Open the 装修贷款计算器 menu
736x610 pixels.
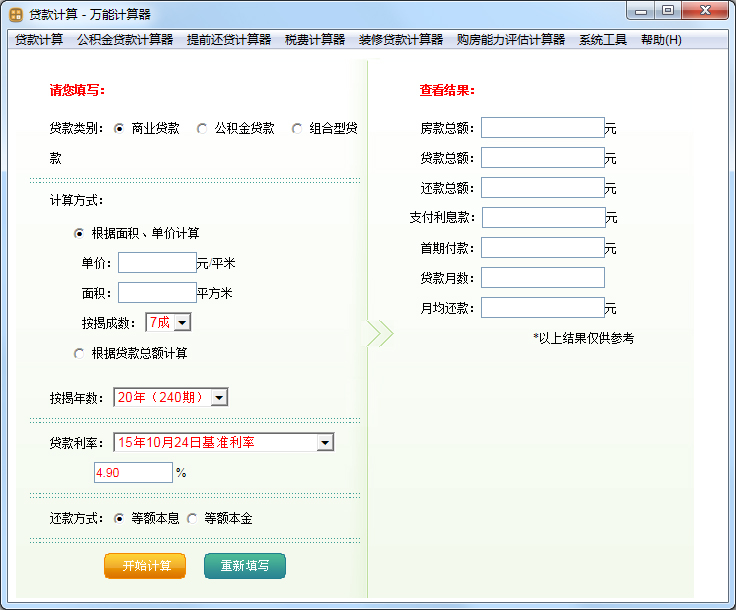point(401,40)
